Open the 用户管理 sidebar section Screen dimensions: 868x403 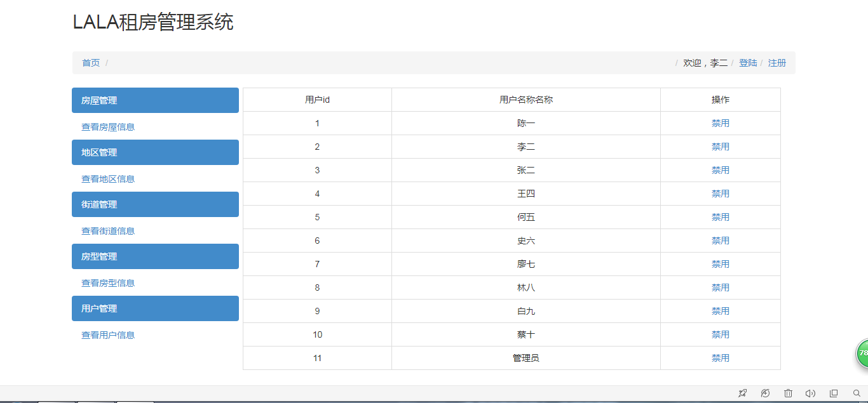click(155, 308)
